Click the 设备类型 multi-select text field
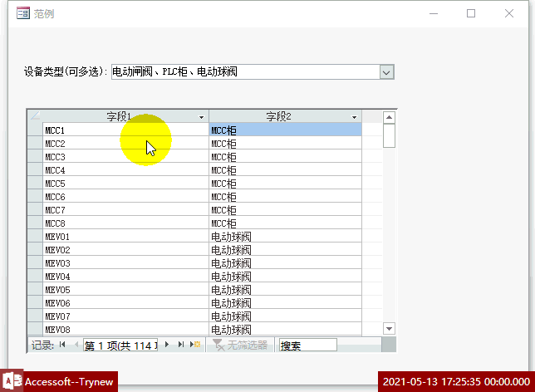This screenshot has height=392, width=535. point(245,72)
